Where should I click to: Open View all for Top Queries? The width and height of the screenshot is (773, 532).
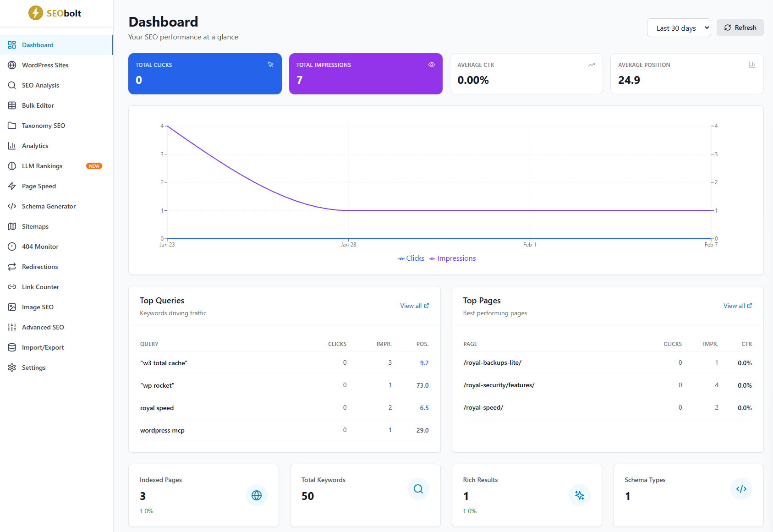click(414, 306)
